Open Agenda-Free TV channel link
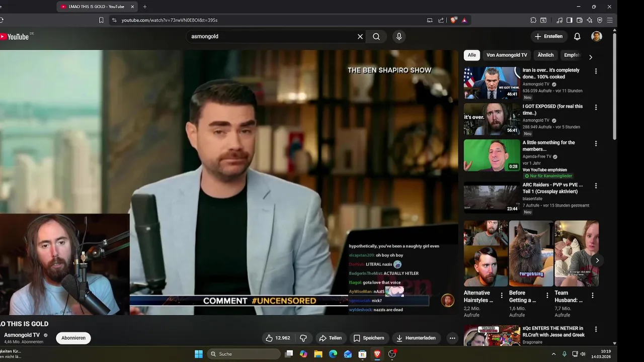The image size is (644, 362). [x=537, y=157]
